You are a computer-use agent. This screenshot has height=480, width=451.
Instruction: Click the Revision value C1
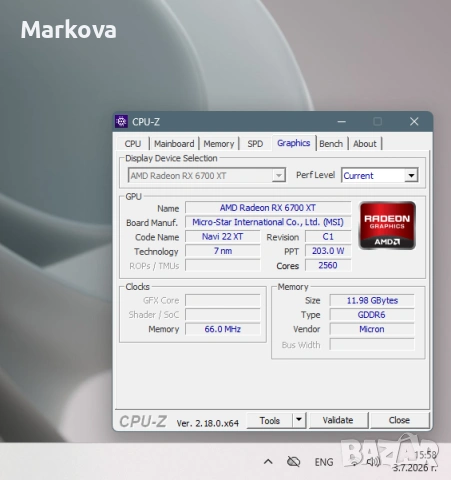pyautogui.click(x=328, y=237)
